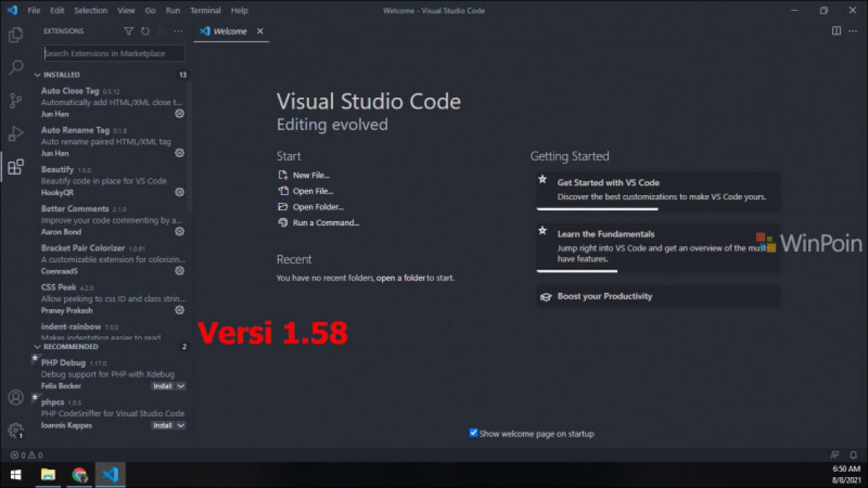Open PHP Debug install dropdown arrow

181,386
